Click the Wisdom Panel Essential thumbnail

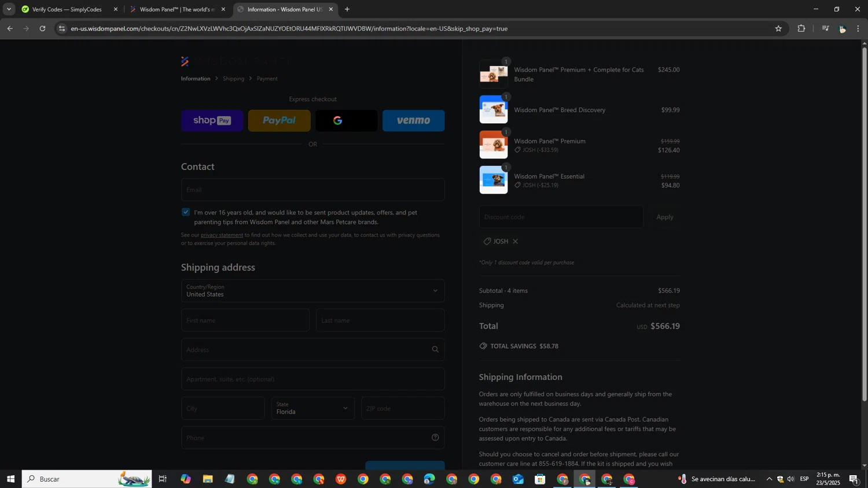click(494, 180)
